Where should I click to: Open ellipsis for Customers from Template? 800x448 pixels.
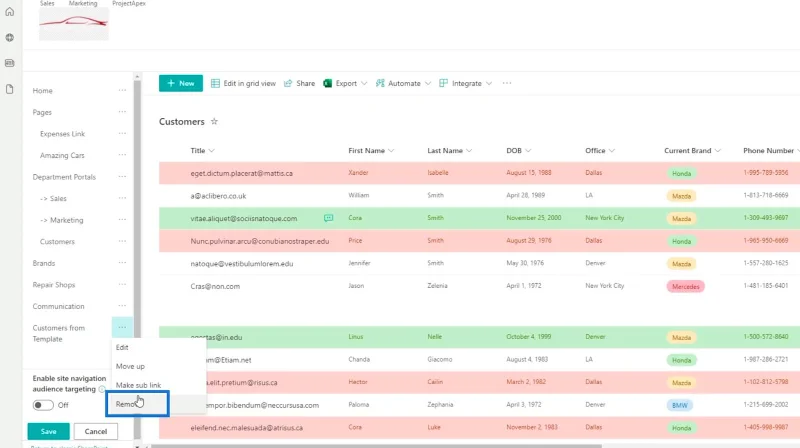pyautogui.click(x=122, y=327)
